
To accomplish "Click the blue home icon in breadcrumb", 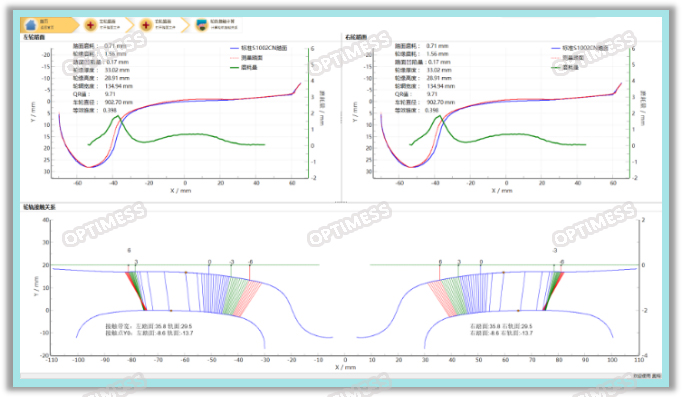I will [x=31, y=25].
